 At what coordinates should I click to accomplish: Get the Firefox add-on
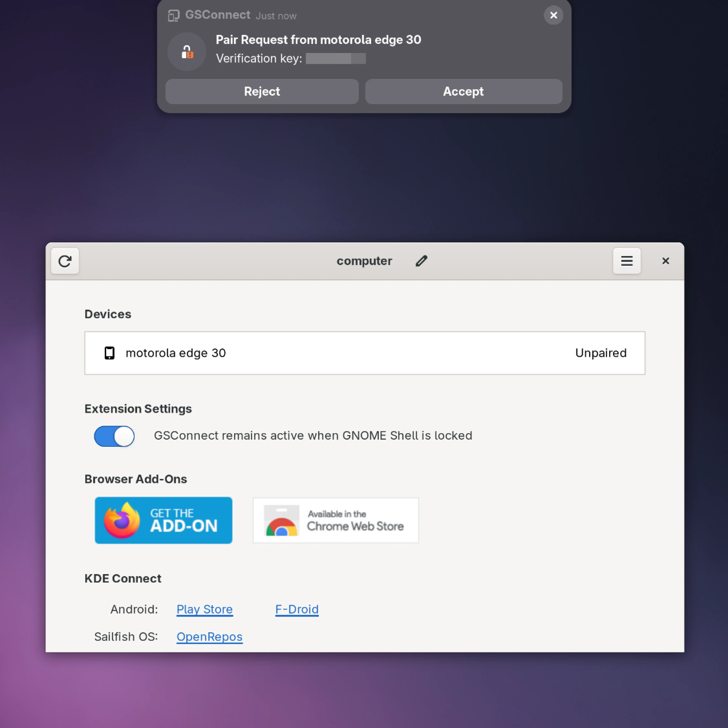pos(164,520)
